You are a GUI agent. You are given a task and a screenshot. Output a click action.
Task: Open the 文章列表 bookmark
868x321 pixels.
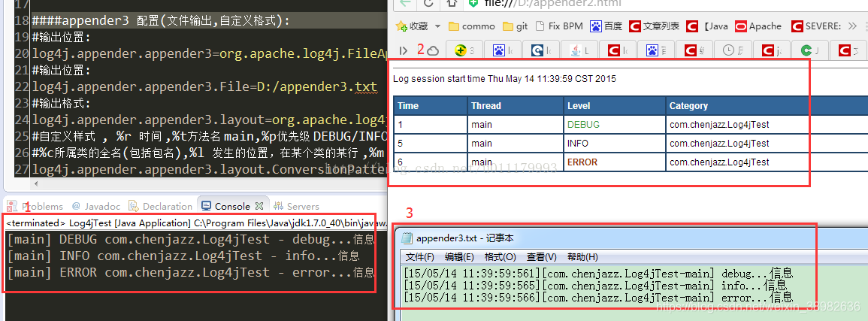pos(655,26)
